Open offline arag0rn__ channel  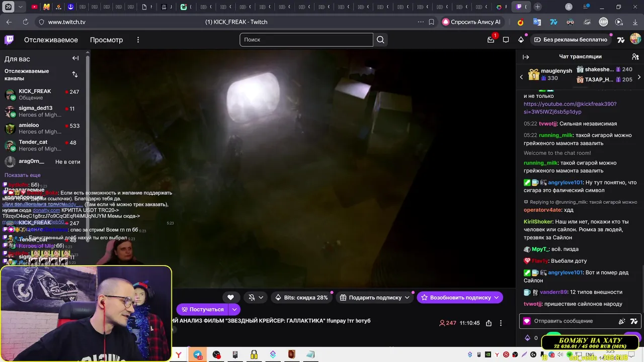[x=44, y=162]
